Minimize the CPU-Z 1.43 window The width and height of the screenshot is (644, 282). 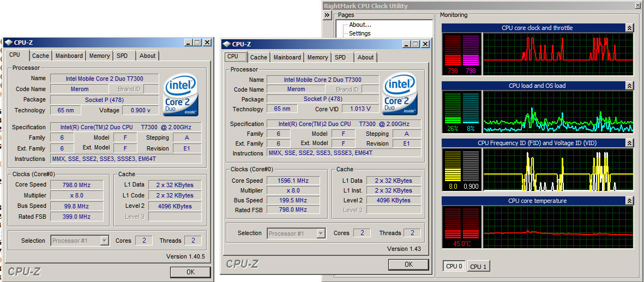tap(406, 44)
